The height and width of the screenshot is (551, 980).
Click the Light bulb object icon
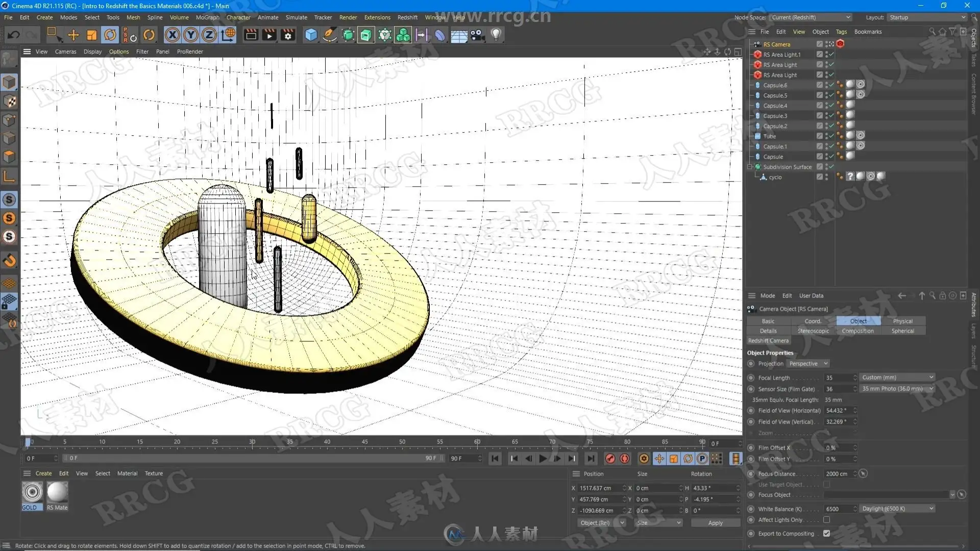[x=496, y=35]
